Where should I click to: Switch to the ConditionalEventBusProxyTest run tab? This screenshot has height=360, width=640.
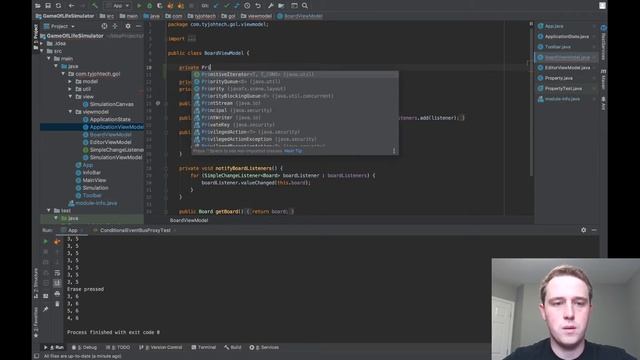pyautogui.click(x=135, y=230)
